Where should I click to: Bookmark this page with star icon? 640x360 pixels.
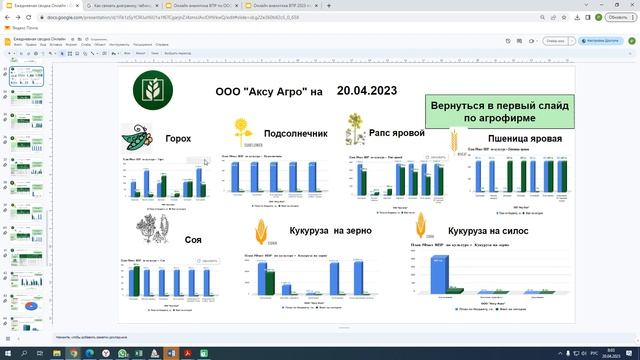564,18
